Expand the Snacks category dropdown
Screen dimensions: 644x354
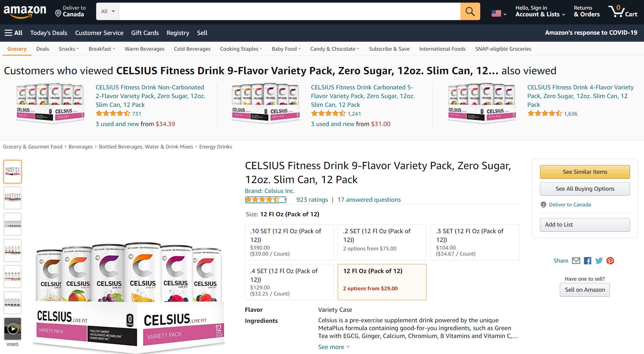pyautogui.click(x=68, y=49)
